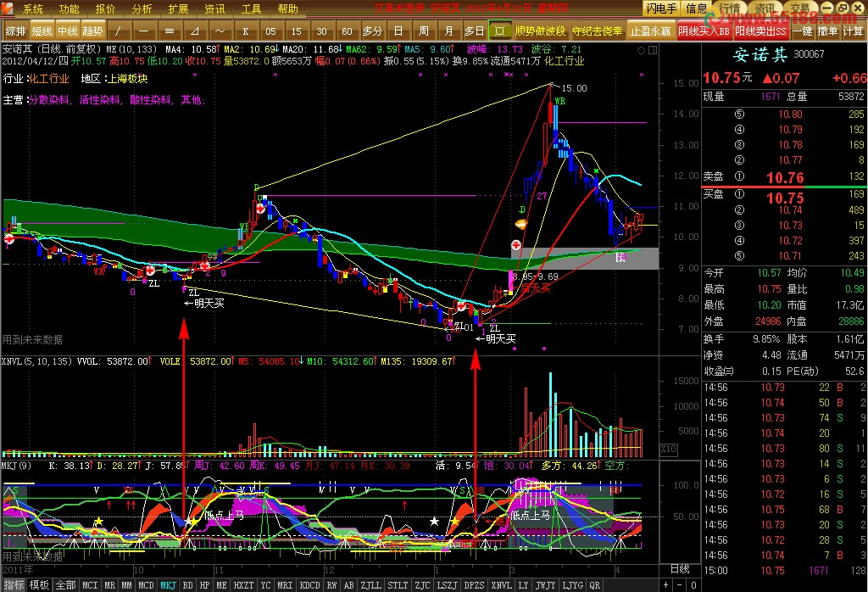This screenshot has height=592, width=868.
Task: Click the 日线 period label
Action: click(680, 569)
